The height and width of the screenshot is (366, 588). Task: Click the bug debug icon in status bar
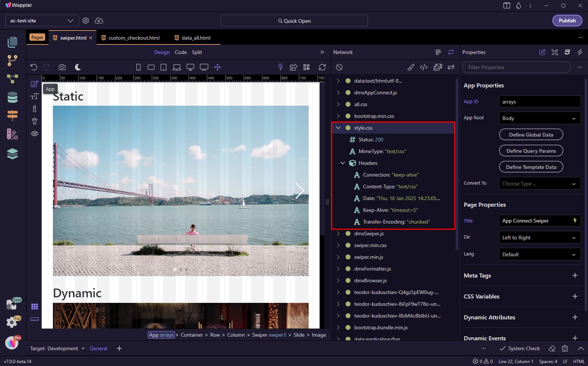565,348
